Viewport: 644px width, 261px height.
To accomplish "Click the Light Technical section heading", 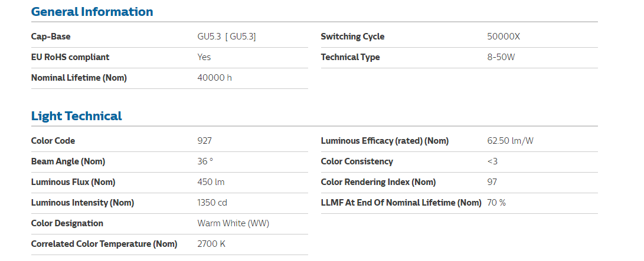I will (76, 116).
